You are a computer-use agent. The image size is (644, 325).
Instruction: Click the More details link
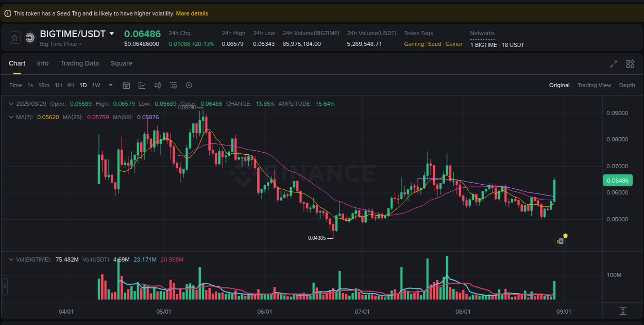pyautogui.click(x=192, y=13)
